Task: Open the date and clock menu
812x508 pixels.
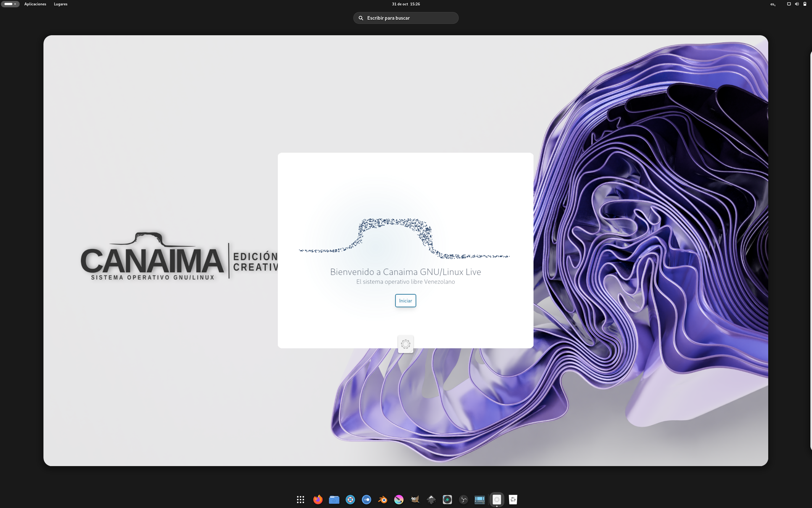Action: click(x=406, y=4)
